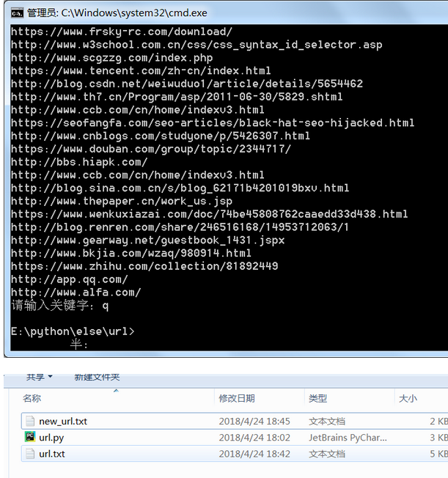This screenshot has width=448, height=478.
Task: Click the E:\python\else\url> command prompt
Action: coord(73,331)
